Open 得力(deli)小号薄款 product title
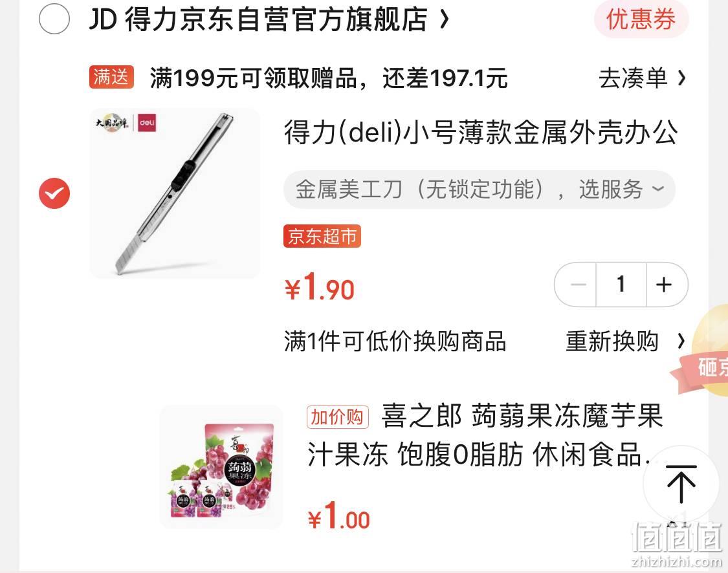728x573 pixels. tap(481, 132)
